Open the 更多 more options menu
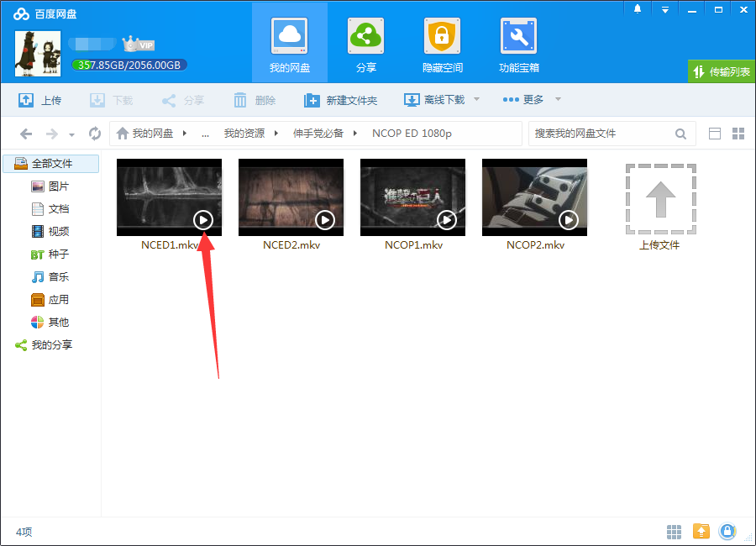The height and width of the screenshot is (546, 756). pos(523,99)
